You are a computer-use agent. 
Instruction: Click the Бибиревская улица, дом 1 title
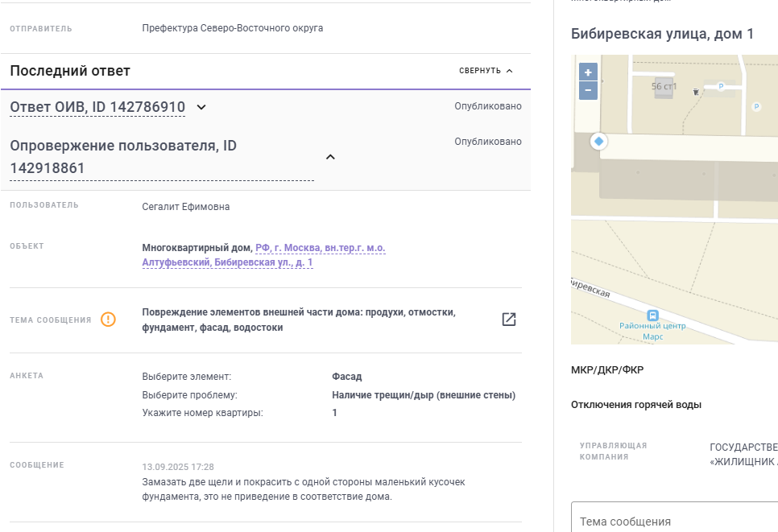point(662,34)
